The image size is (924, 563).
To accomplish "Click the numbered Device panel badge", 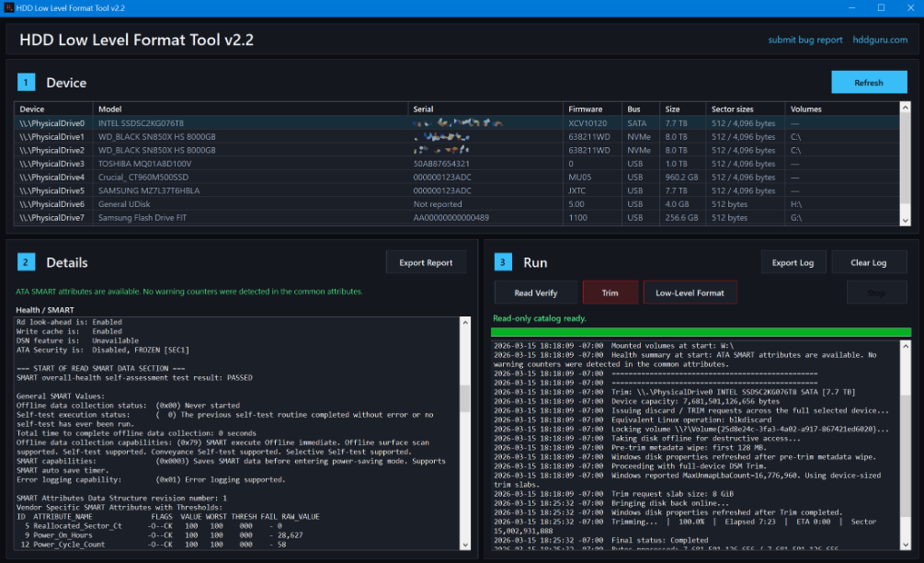I will click(25, 82).
